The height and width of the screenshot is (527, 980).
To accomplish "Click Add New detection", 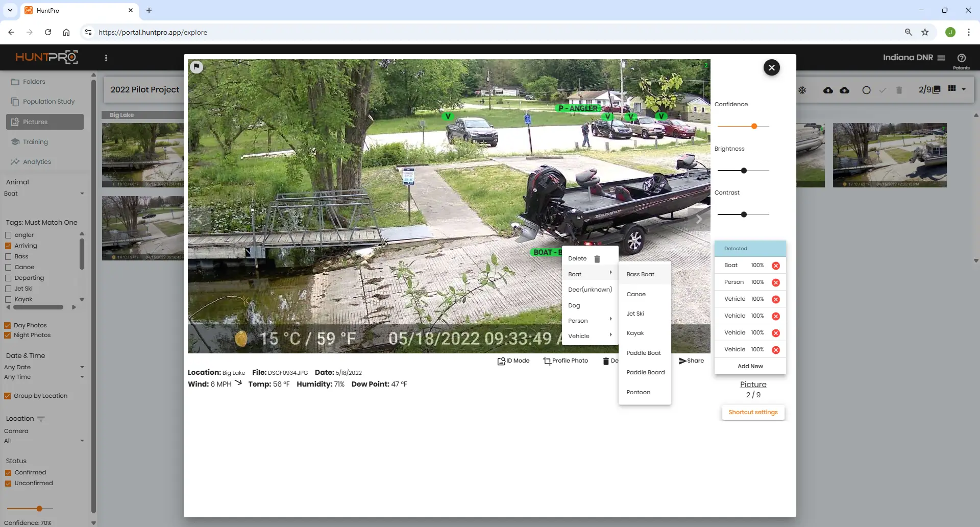I will tap(750, 366).
